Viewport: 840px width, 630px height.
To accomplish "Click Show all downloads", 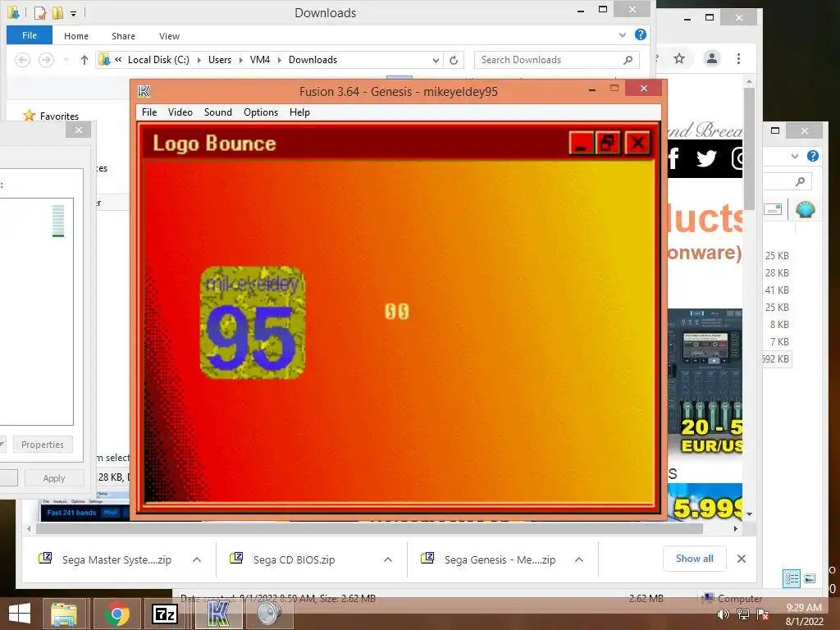I will coord(694,558).
